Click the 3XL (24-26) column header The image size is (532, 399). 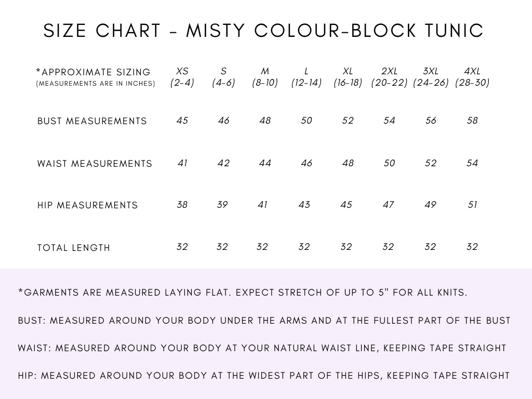pyautogui.click(x=431, y=77)
